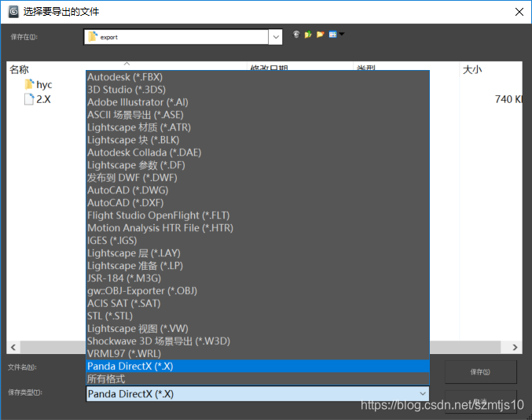Open the view menu icon

pyautogui.click(x=332, y=35)
